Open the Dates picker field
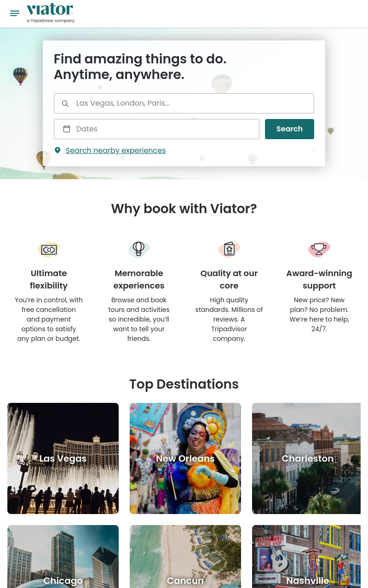The height and width of the screenshot is (588, 368). click(x=156, y=129)
